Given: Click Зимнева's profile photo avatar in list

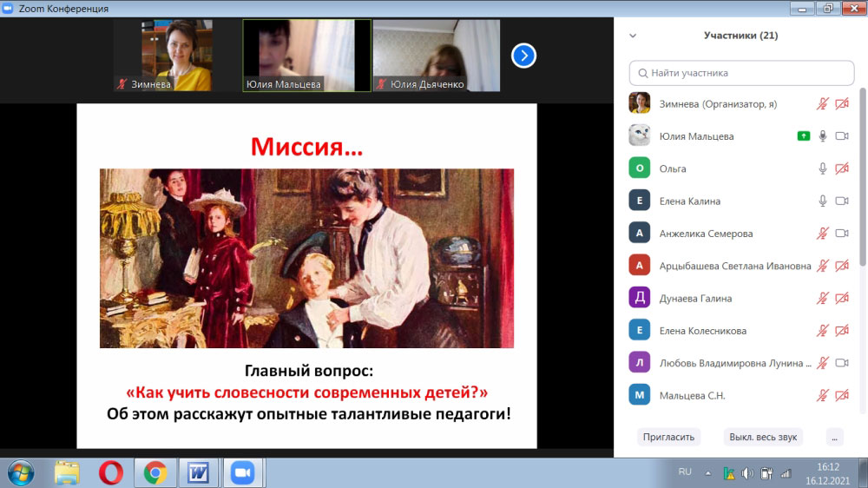Looking at the screenshot, I should [x=640, y=103].
